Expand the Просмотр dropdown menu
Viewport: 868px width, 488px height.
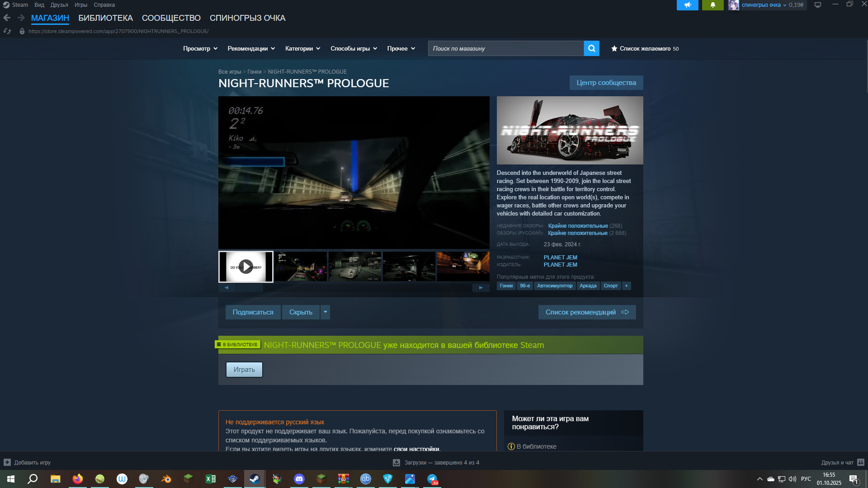(x=200, y=48)
